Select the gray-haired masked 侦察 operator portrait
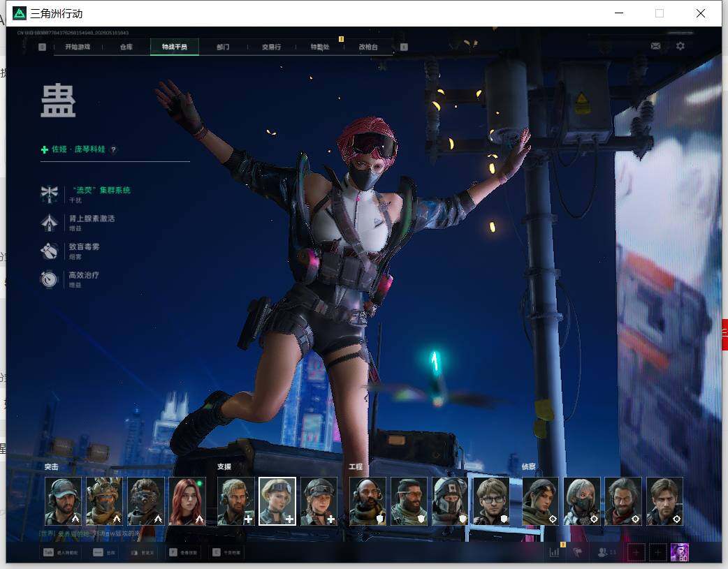Viewport: 728px width, 569px height. point(582,501)
